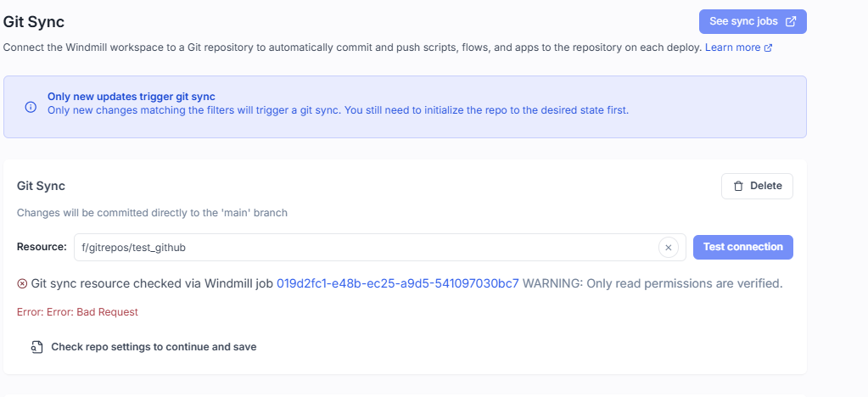Click the red error icon before the job message
Viewport: 868px width, 397px height.
click(22, 283)
